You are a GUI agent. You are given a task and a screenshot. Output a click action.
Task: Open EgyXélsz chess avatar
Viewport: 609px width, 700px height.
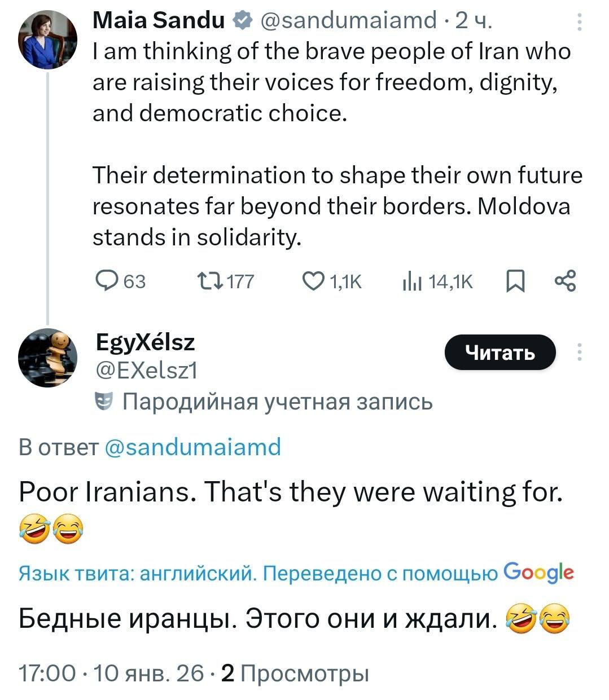[47, 357]
